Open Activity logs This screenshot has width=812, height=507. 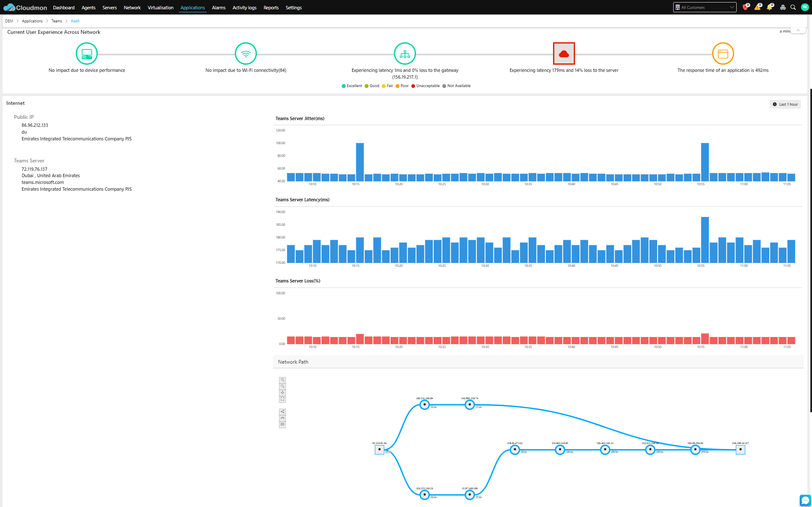(245, 8)
